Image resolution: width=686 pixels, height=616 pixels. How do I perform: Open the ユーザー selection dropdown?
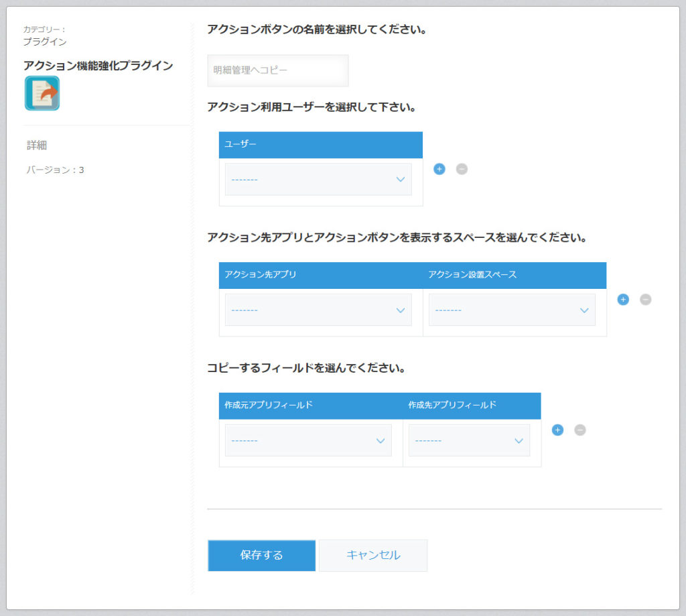point(318,179)
